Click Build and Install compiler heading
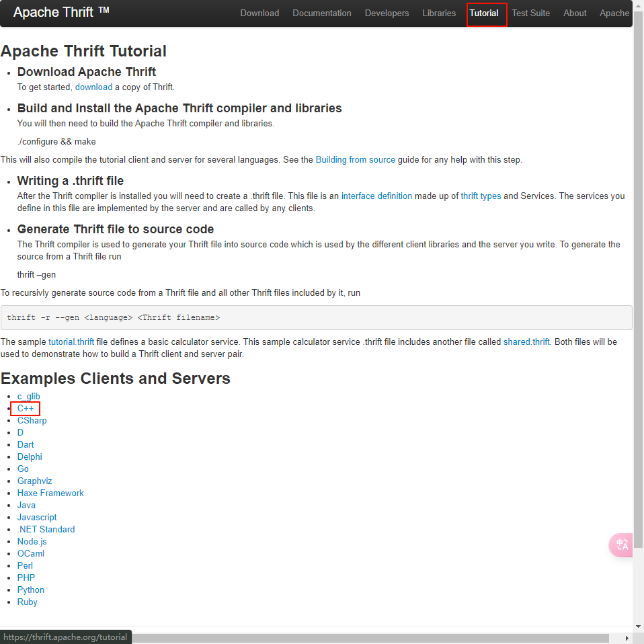Image resolution: width=644 pixels, height=644 pixels. click(x=179, y=108)
